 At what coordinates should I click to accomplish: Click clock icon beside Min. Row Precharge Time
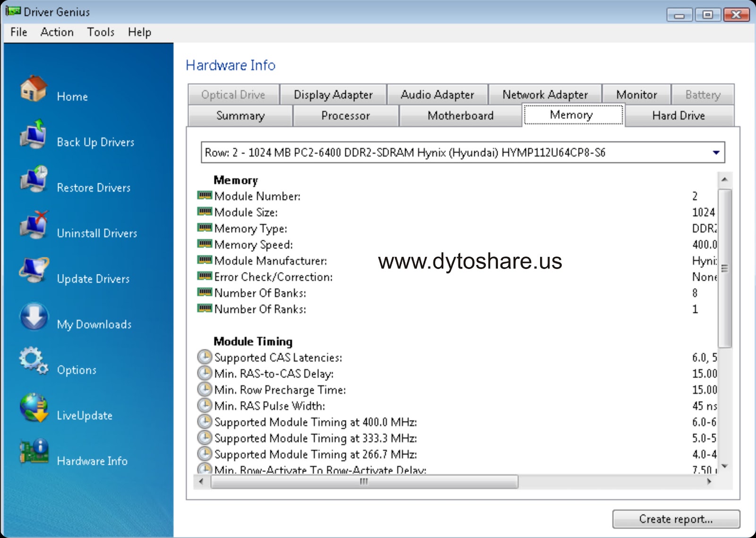coord(205,389)
